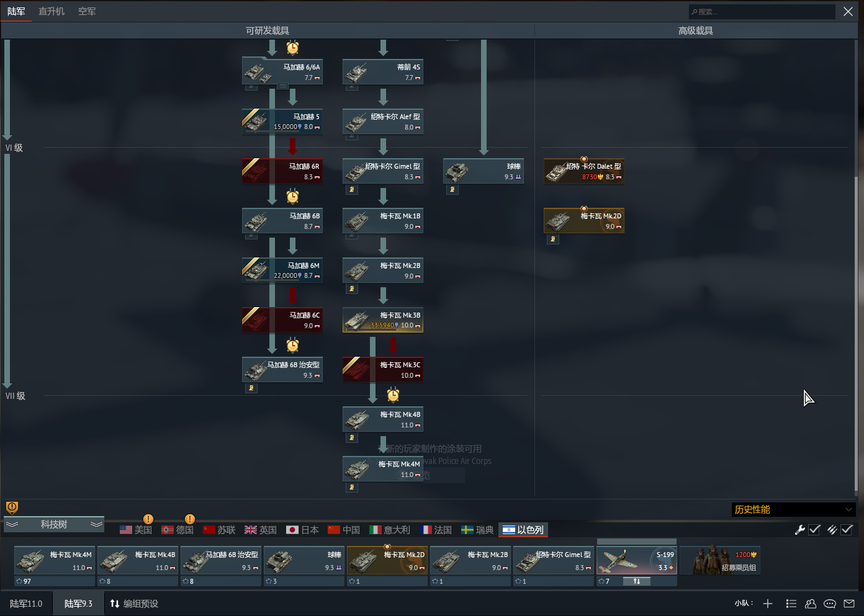This screenshot has height=616, width=864.
Task: Open the squad list icon
Action: tap(791, 604)
